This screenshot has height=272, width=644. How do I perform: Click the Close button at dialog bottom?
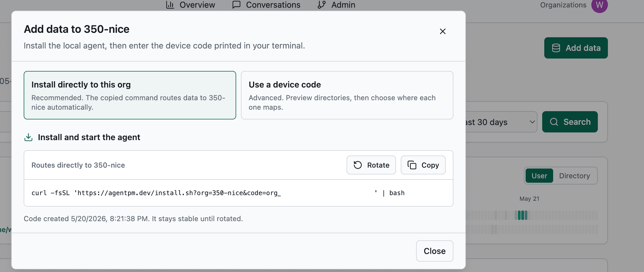[x=434, y=251]
